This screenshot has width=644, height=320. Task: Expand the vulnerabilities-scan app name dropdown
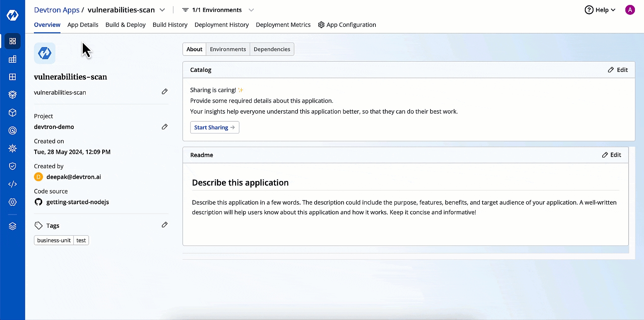(x=162, y=10)
